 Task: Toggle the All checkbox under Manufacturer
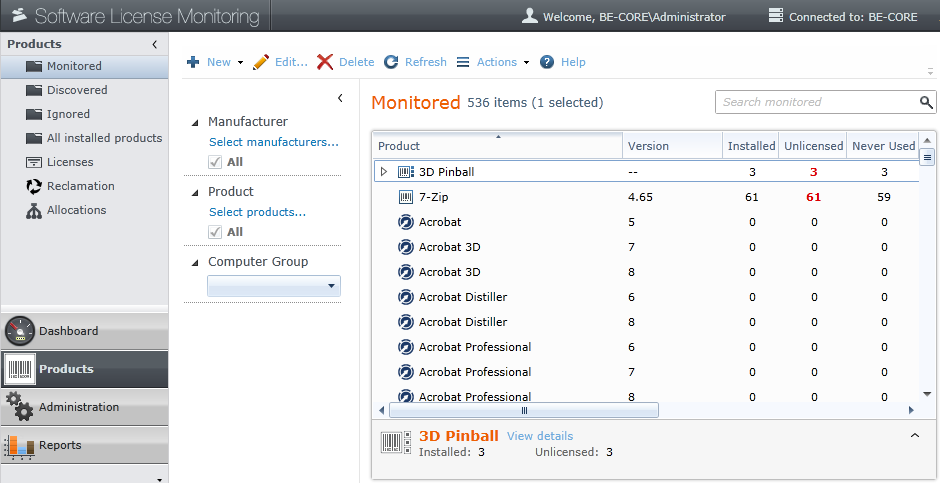click(215, 162)
